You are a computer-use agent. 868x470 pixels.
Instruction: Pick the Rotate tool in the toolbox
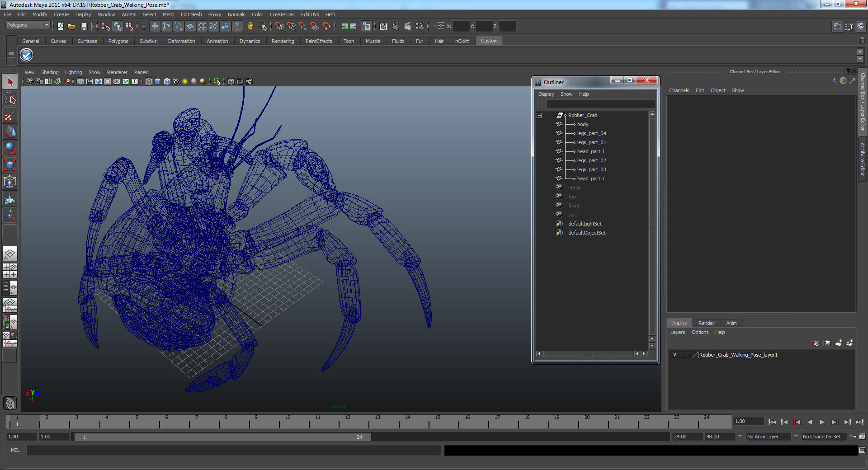click(10, 149)
